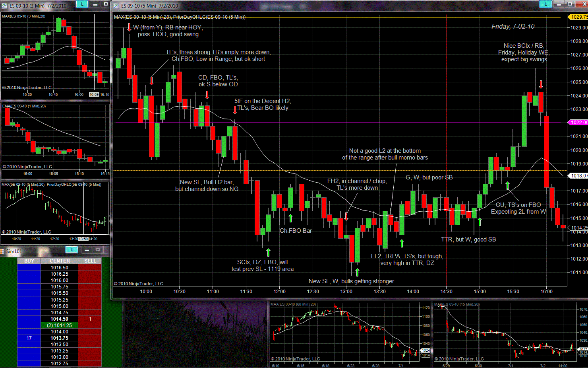Screen dimensions: 588x368
Task: Click the chart icon in the 3 Min window title
Action: point(4,6)
